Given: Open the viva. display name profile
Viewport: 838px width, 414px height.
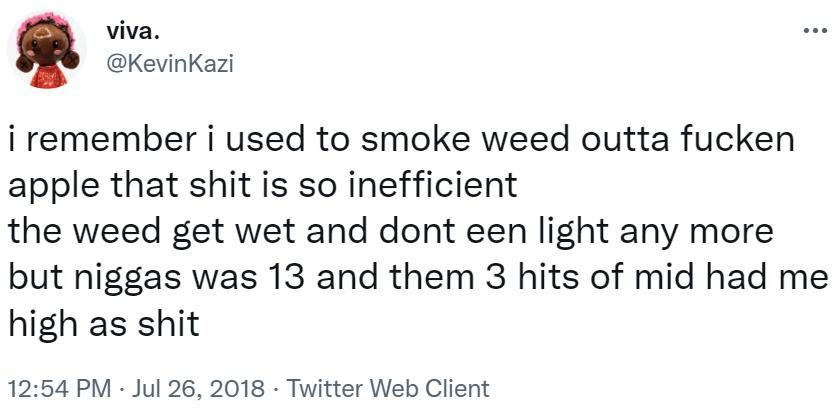Looking at the screenshot, I should tap(132, 33).
